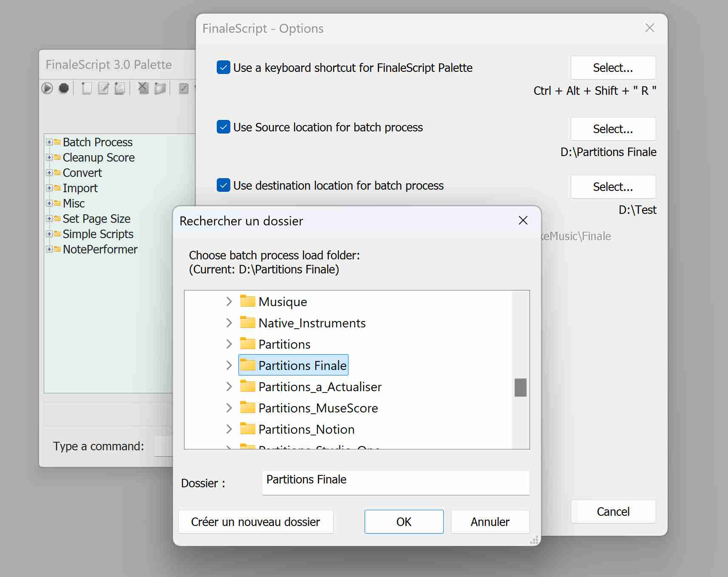Open the Edit Script pencil icon
The width and height of the screenshot is (728, 577).
(103, 88)
